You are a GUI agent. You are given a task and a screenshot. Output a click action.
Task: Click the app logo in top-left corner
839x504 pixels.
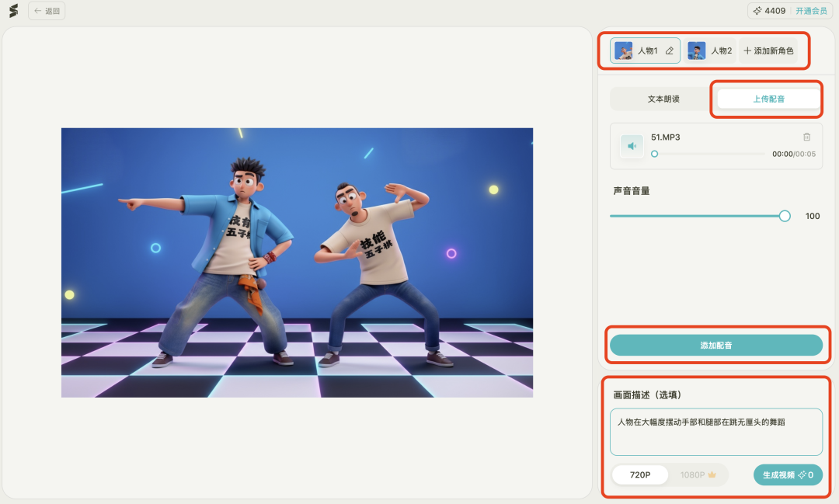click(13, 11)
